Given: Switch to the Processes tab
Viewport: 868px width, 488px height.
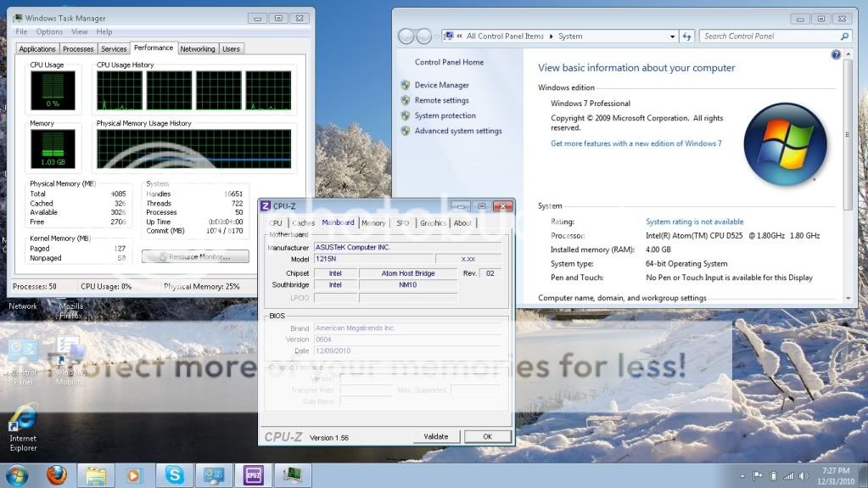Looking at the screenshot, I should (x=78, y=49).
